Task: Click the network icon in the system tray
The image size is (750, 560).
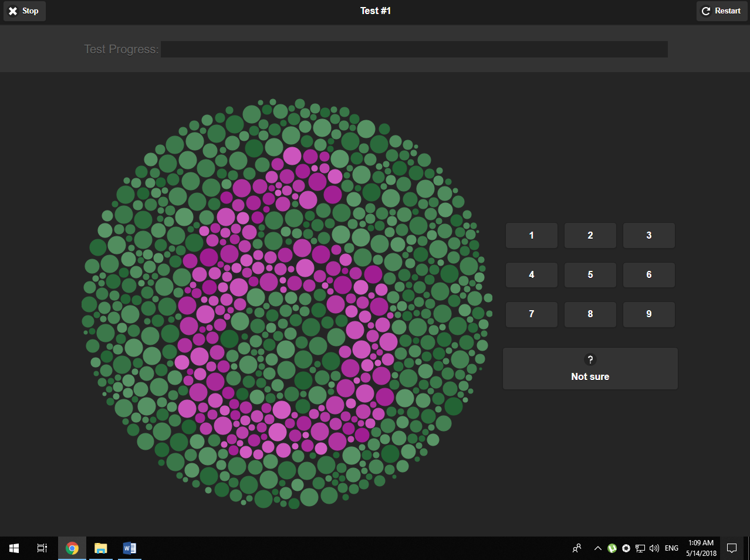Action: pos(640,548)
